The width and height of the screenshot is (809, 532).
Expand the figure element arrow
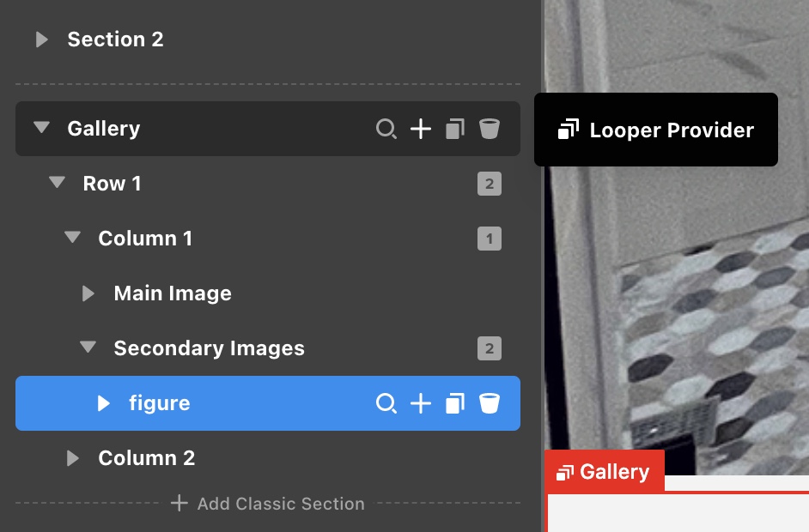tap(103, 403)
